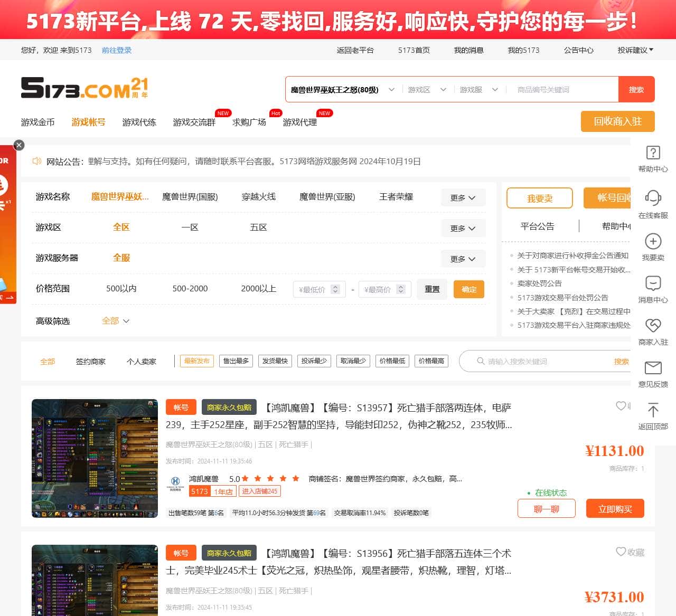Expand 更多 in the 游戏服务器 row
Screen dimensions: 676x616
pos(463,259)
